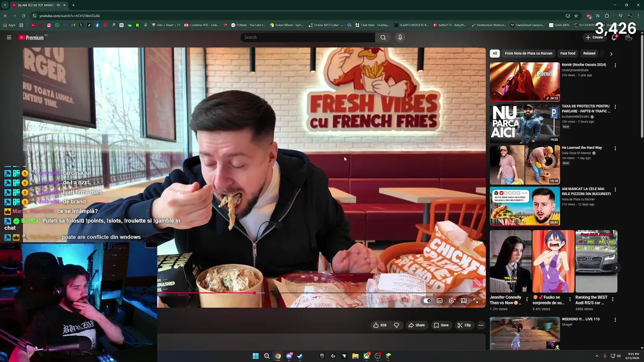Open options menu for Normir video
Image resolution: width=644 pixels, height=362 pixels.
(615, 65)
